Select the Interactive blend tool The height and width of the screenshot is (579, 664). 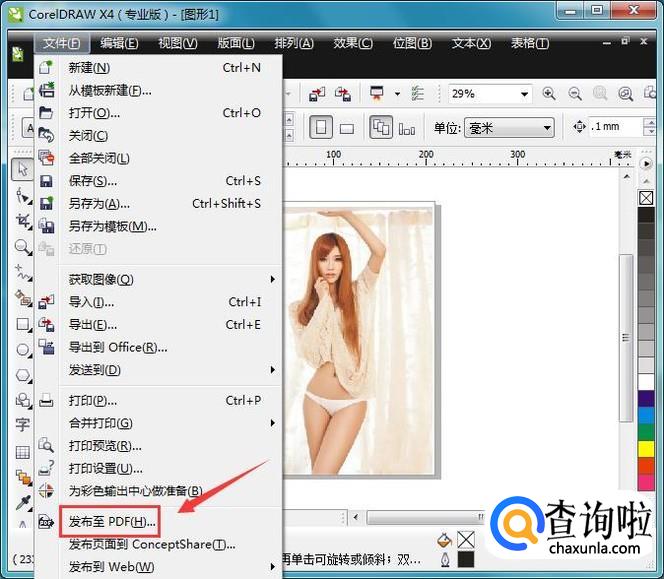pyautogui.click(x=23, y=478)
